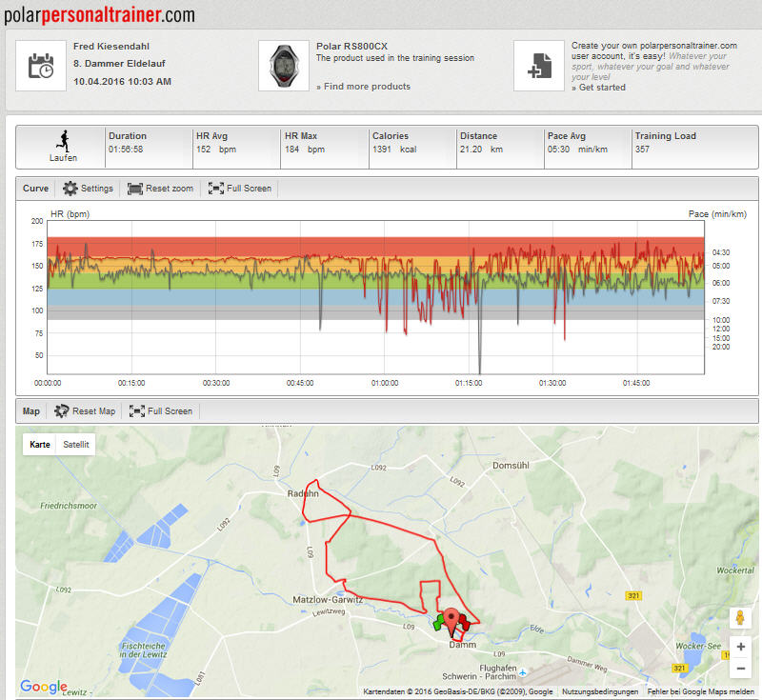Open curve Settings gear icon

[x=70, y=189]
